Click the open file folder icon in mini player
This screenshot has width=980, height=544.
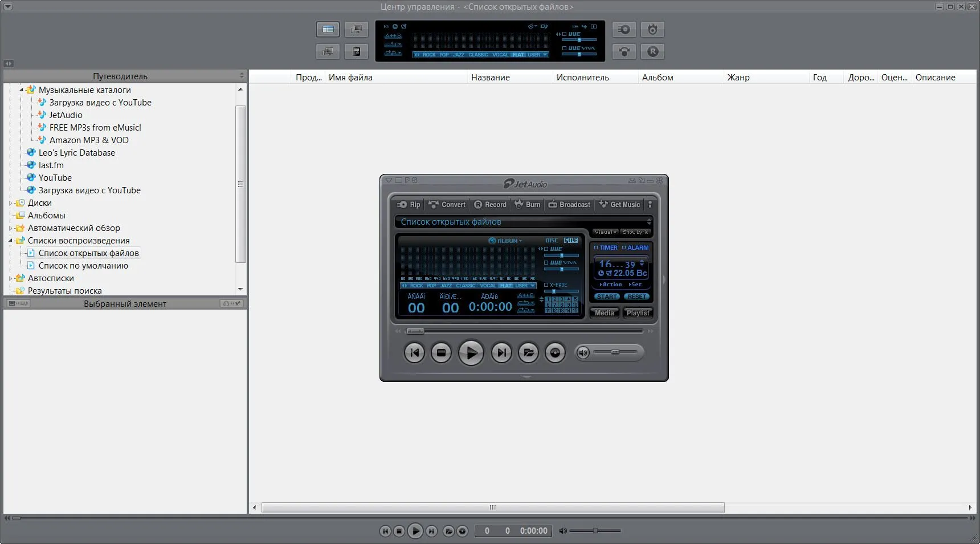coord(528,353)
